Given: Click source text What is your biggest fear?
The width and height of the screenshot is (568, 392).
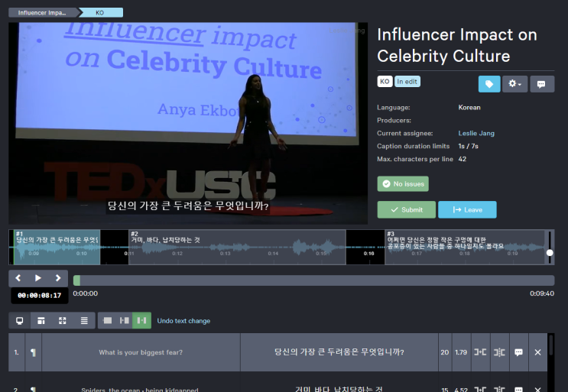Looking at the screenshot, I should [141, 352].
